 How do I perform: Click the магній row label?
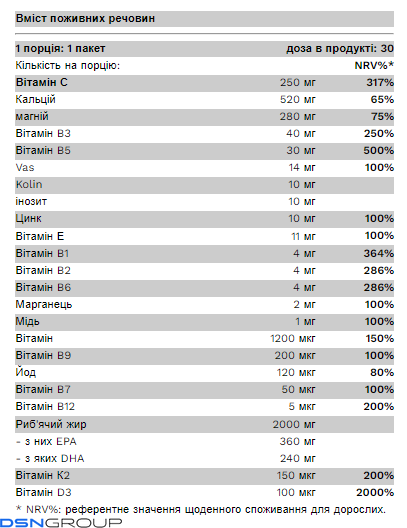[x=32, y=117]
